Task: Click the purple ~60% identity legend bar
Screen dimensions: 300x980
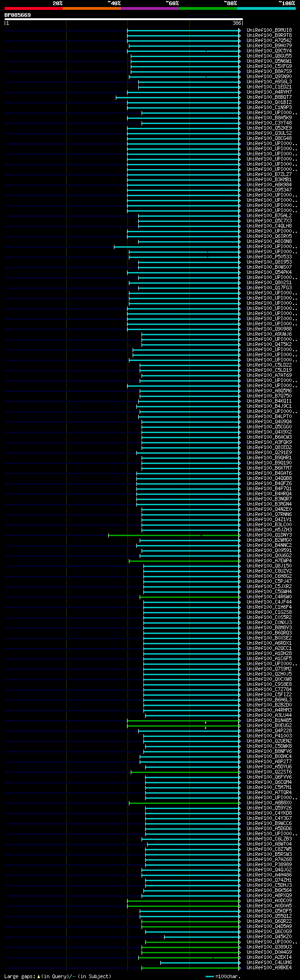Action: 150,8
